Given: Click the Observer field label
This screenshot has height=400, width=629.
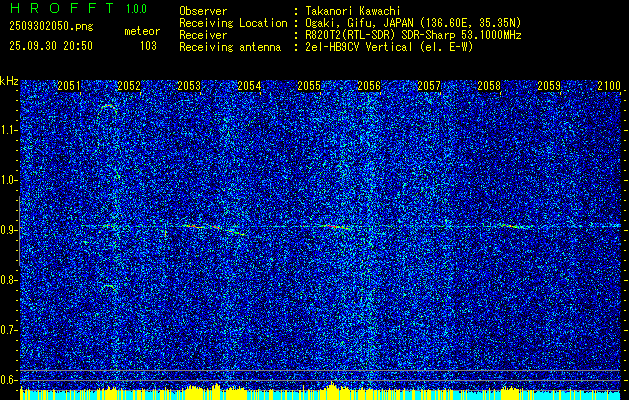Looking at the screenshot, I should coord(203,11).
